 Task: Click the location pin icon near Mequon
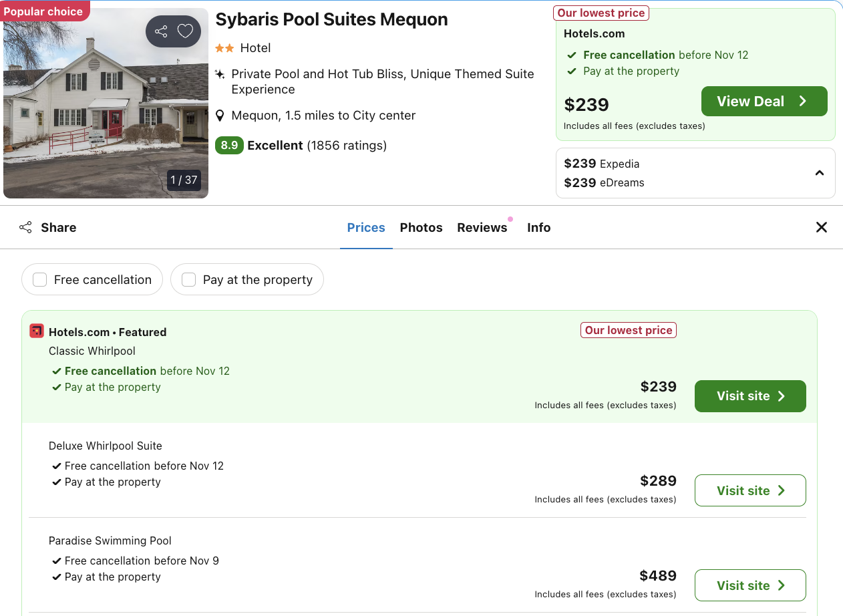tap(220, 116)
